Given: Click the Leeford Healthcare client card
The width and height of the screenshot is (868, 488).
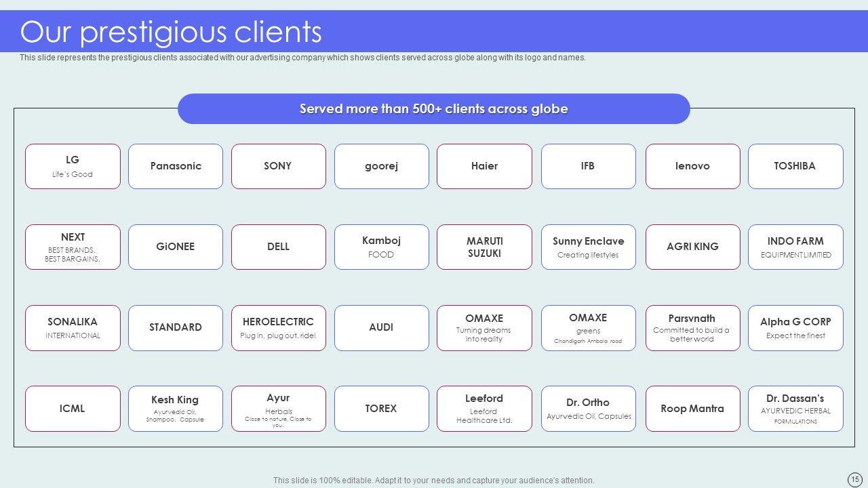Looking at the screenshot, I should pyautogui.click(x=484, y=409).
